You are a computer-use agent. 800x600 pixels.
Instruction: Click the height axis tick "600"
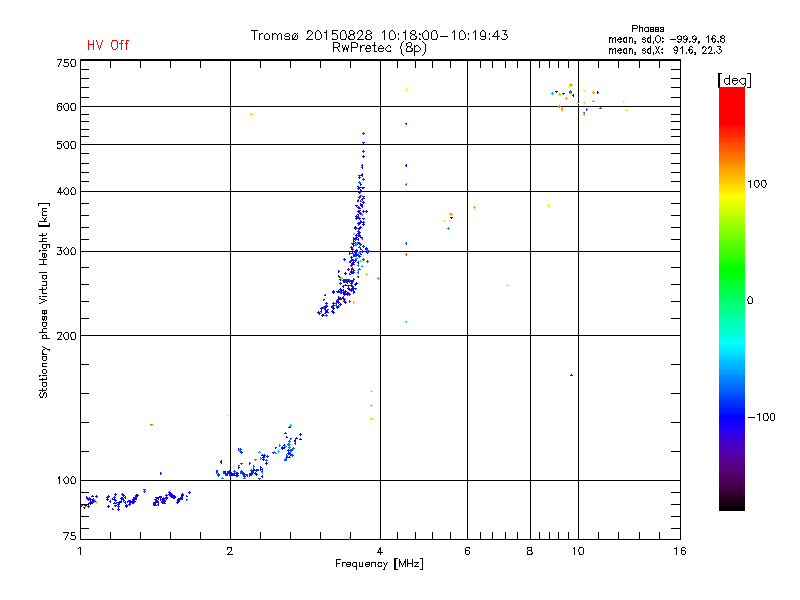pos(66,107)
